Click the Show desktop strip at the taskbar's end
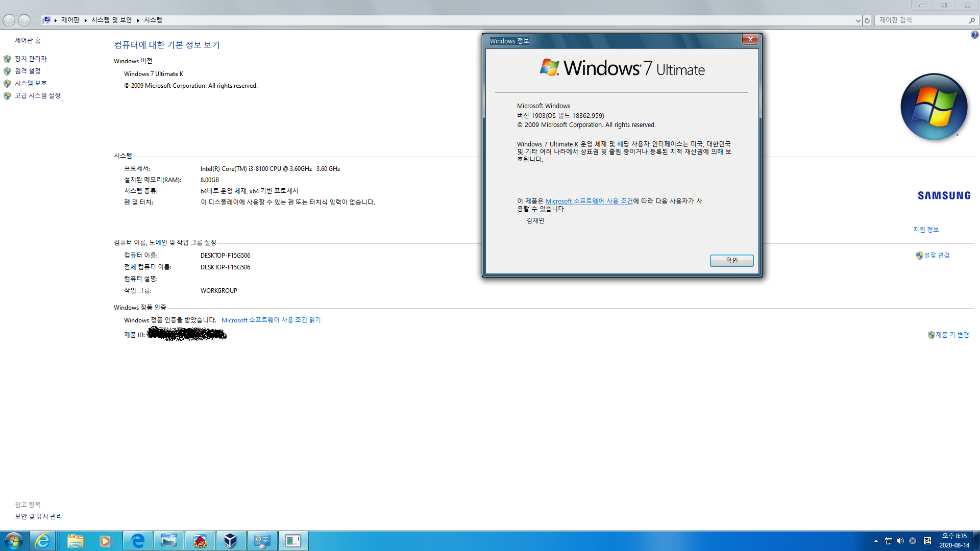Viewport: 980px width, 551px height. click(976, 541)
